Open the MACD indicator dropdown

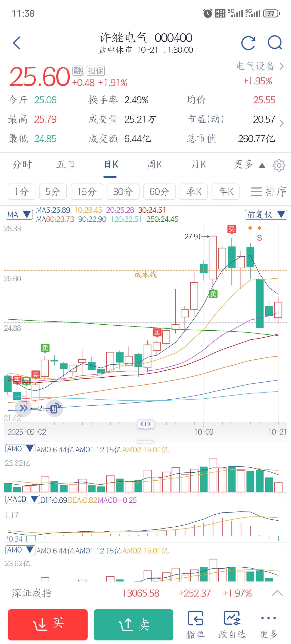[x=22, y=499]
